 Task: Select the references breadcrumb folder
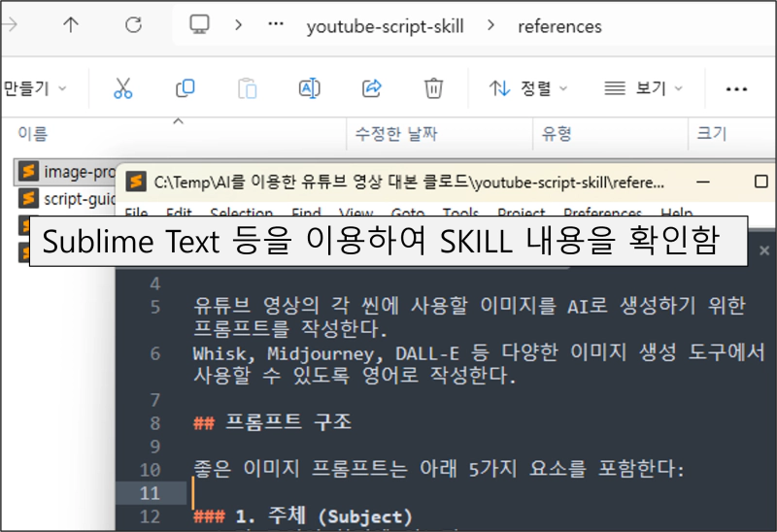coord(560,26)
